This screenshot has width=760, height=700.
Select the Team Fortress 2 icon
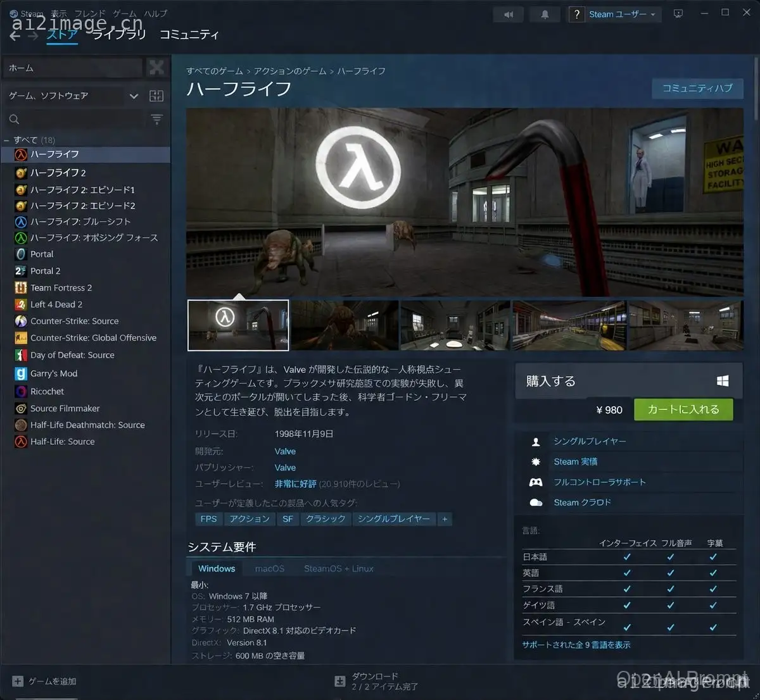(21, 287)
